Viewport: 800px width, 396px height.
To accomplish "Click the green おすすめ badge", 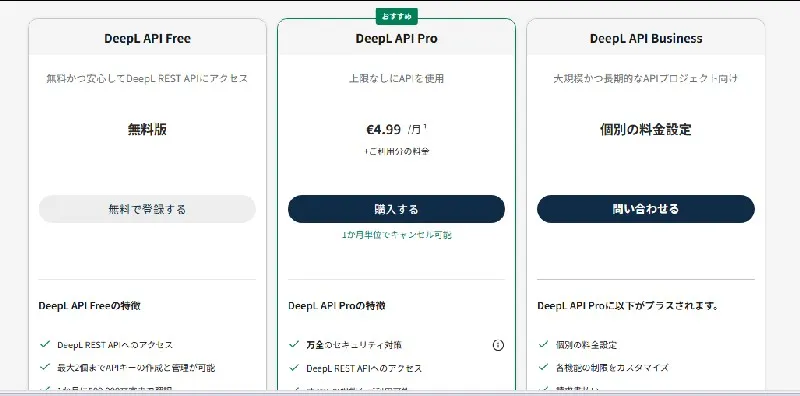I will [x=396, y=16].
